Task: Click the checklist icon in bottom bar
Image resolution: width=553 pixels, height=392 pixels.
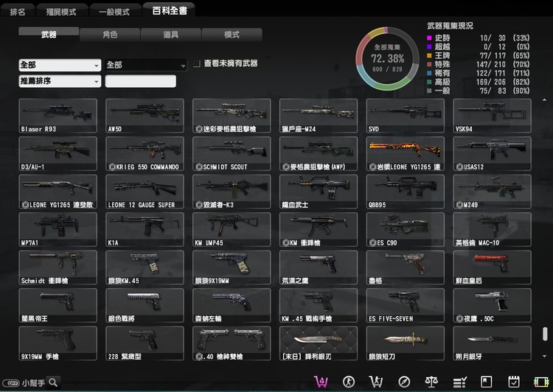Action: (459, 382)
